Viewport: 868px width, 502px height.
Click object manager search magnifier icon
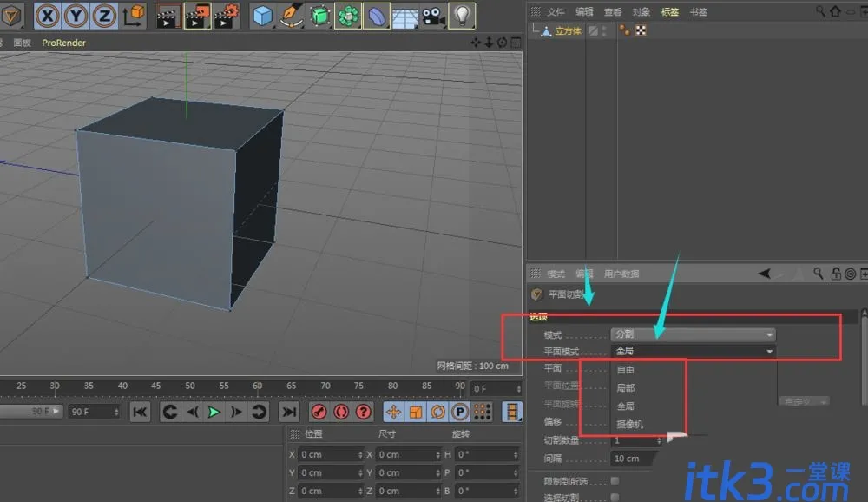coord(820,11)
